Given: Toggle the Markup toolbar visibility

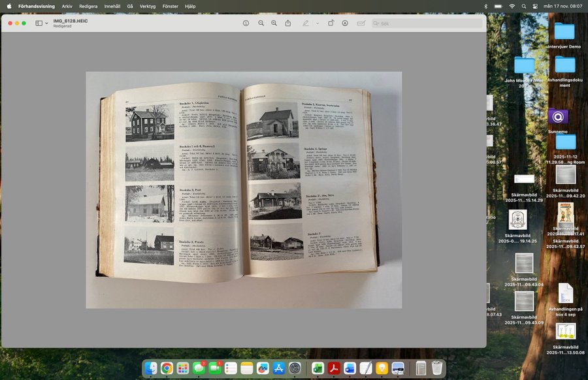Looking at the screenshot, I should (x=345, y=23).
